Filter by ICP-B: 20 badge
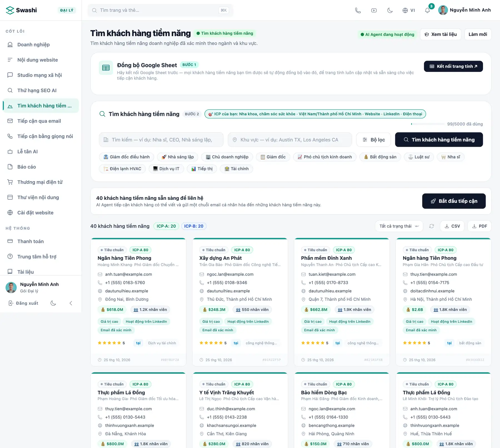 pos(194,226)
